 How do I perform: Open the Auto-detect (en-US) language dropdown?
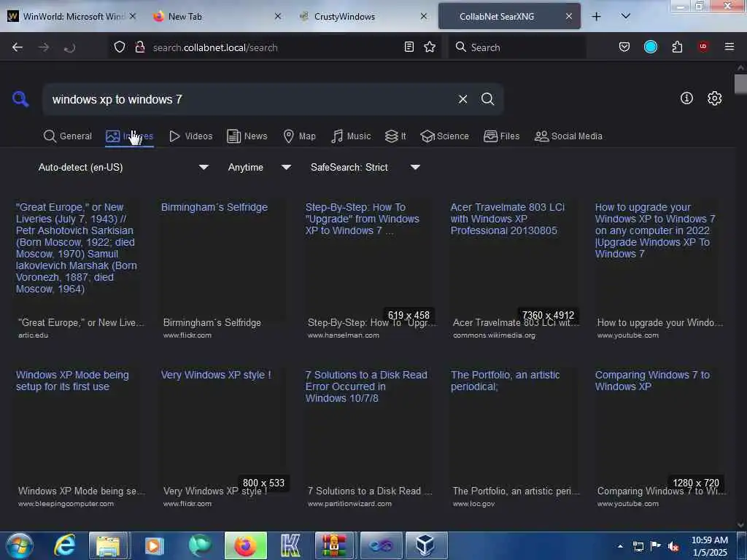pos(123,167)
